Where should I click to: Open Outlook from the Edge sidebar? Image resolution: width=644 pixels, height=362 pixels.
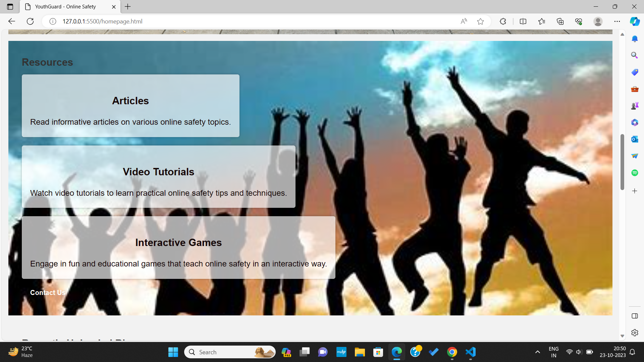[x=635, y=139]
